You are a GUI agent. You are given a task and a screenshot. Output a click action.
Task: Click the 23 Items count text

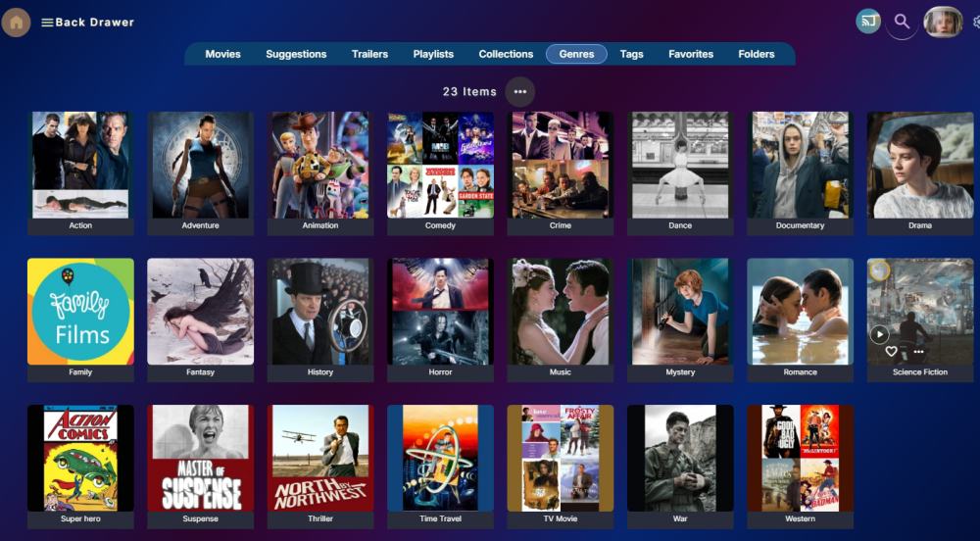tap(470, 92)
